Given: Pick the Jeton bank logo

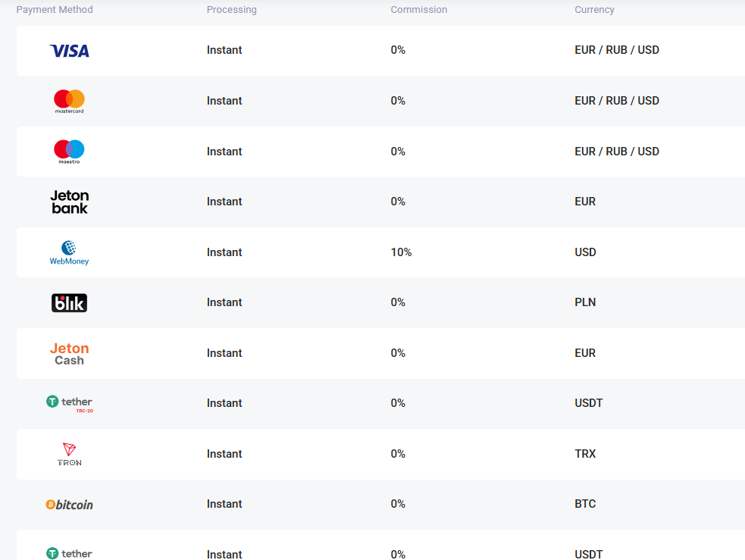Looking at the screenshot, I should pos(69,202).
